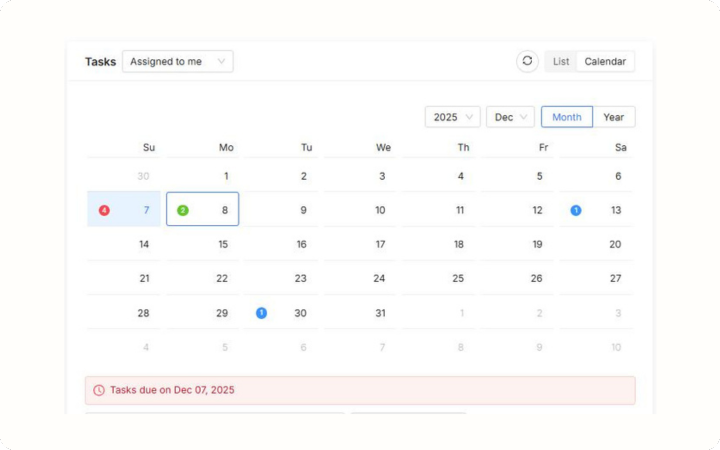
Task: Pick December 27 in the calendar
Action: click(596, 278)
